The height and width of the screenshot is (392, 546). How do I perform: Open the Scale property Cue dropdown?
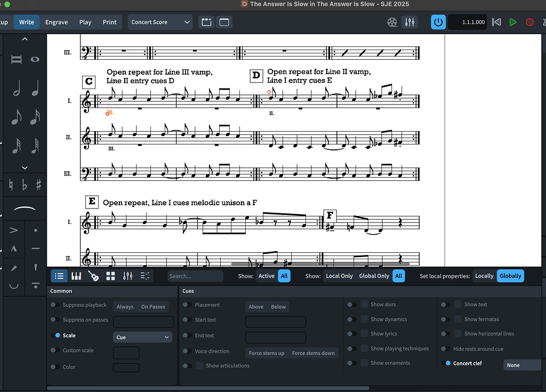point(142,337)
